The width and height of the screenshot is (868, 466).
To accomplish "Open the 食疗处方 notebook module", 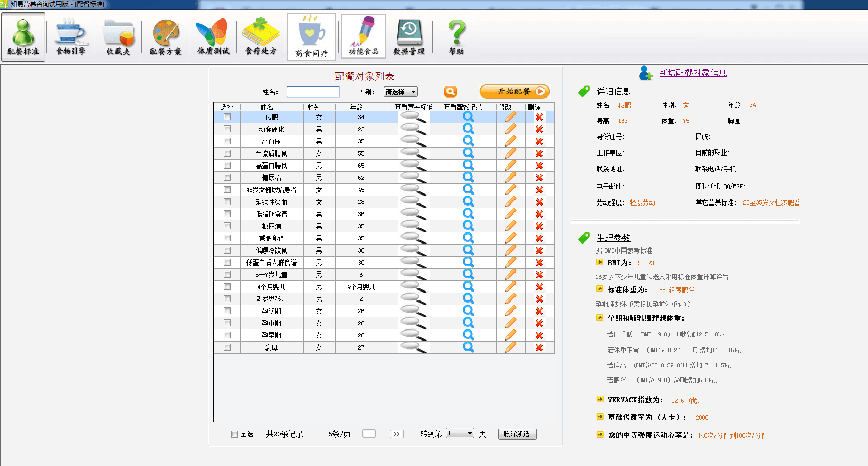I will 261,37.
